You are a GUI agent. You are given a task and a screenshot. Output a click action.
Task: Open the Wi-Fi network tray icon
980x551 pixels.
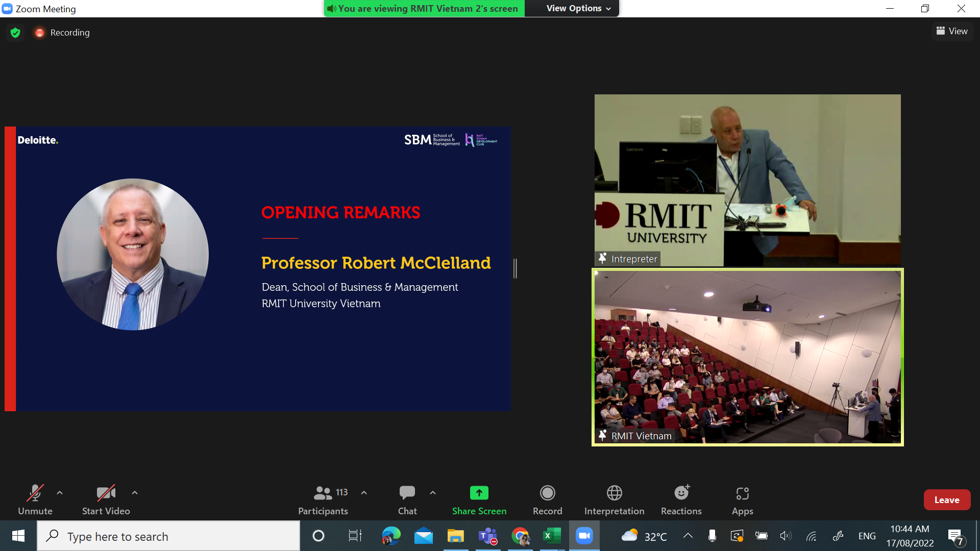pos(812,536)
